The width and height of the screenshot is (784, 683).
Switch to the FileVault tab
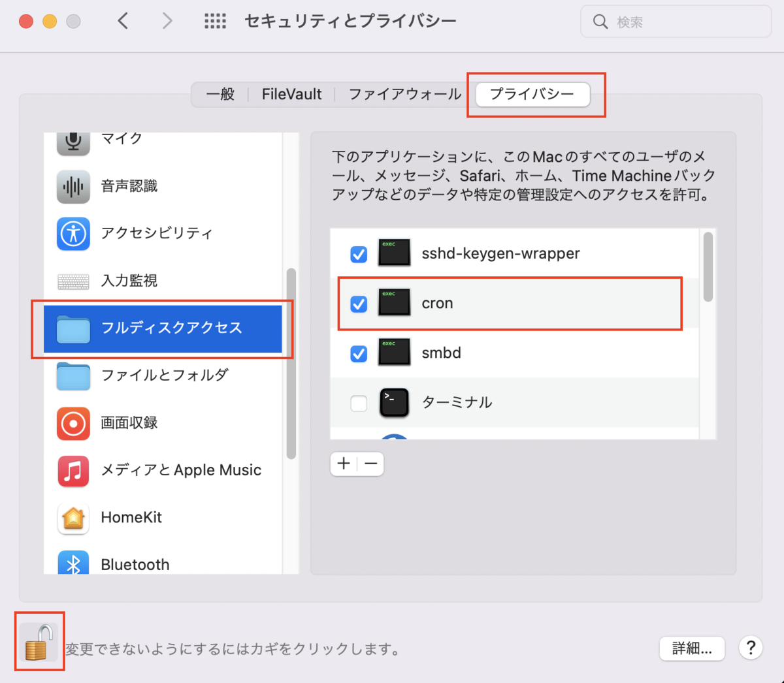291,94
